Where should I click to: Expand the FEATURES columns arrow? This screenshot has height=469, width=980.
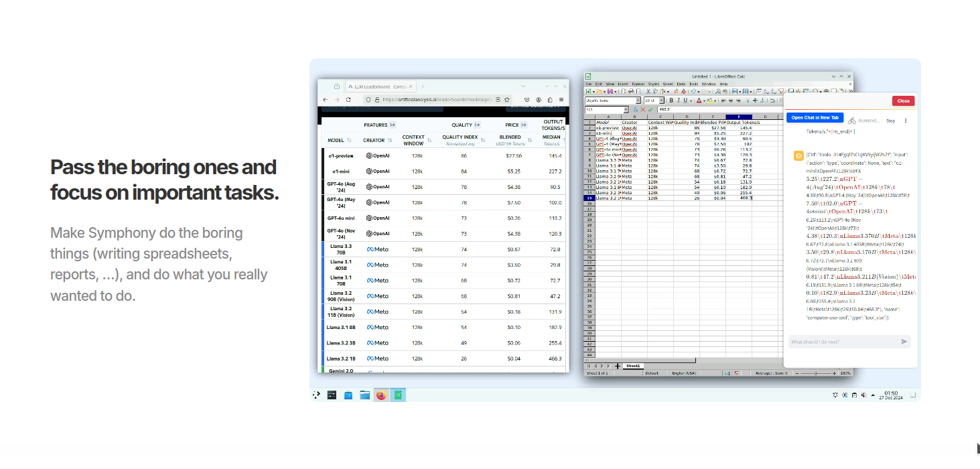(393, 125)
